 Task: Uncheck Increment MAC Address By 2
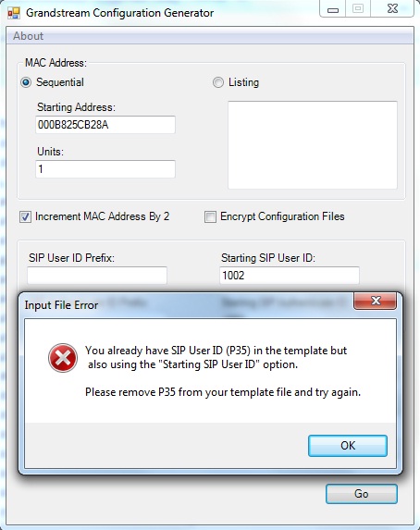[x=25, y=216]
